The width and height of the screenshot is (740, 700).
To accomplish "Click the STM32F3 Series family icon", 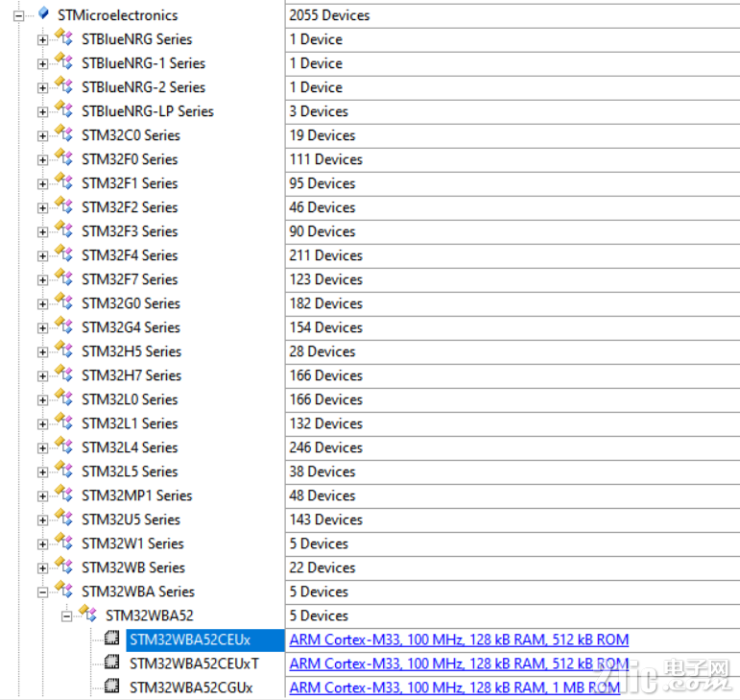I will pos(63,229).
